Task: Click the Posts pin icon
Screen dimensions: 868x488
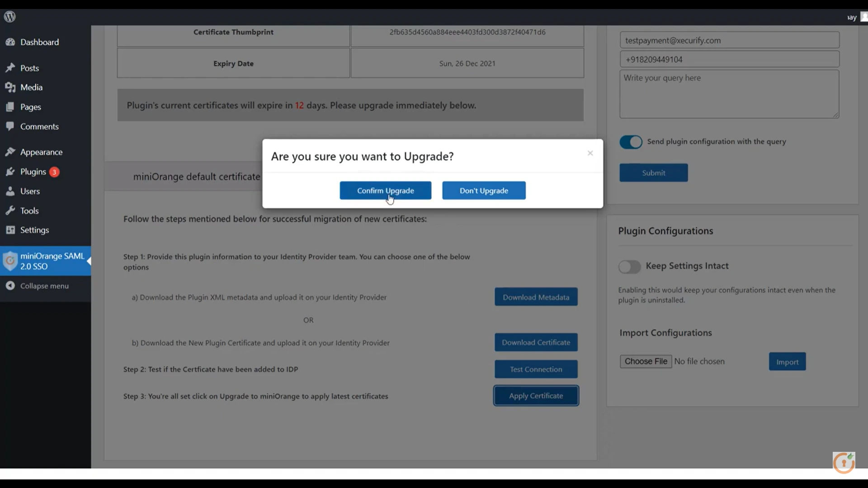Action: click(10, 68)
